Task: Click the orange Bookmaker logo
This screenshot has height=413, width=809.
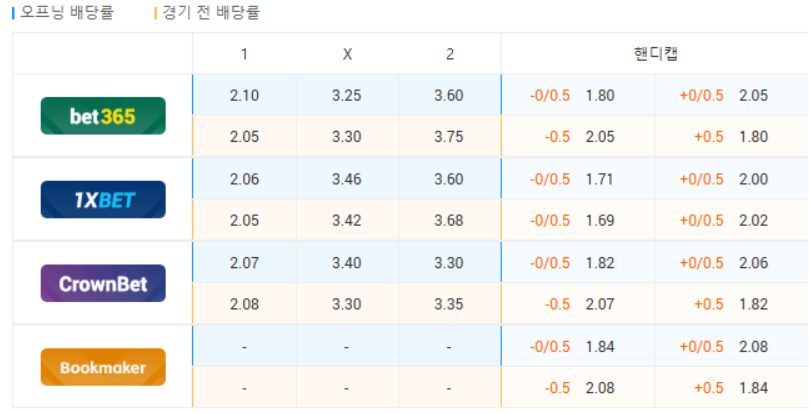Action: coord(103,367)
